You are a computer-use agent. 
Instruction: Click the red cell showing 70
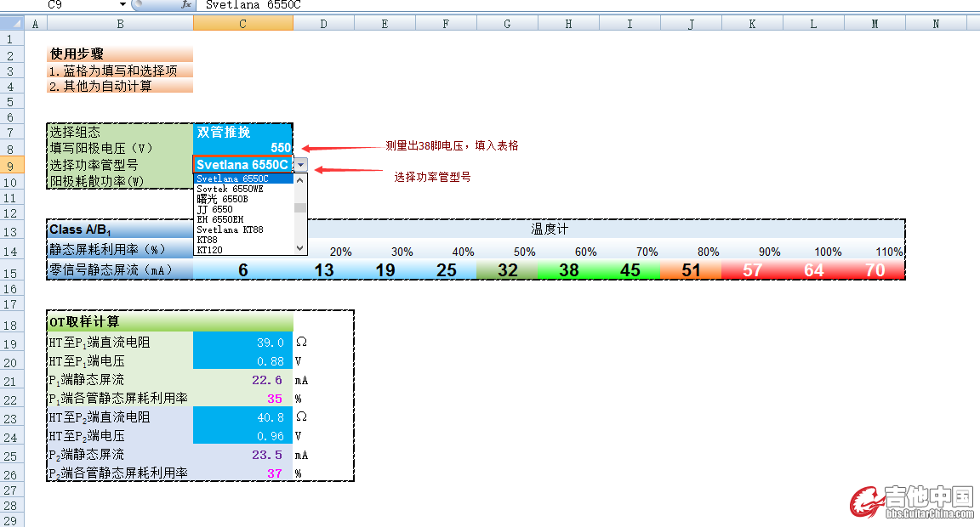[875, 269]
